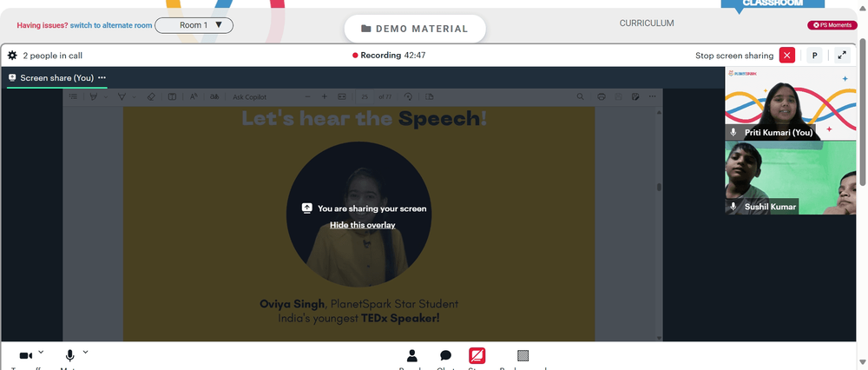Viewport: 868px width, 370px height.
Task: Select Priti Kumari (You) video tile
Action: click(x=791, y=103)
